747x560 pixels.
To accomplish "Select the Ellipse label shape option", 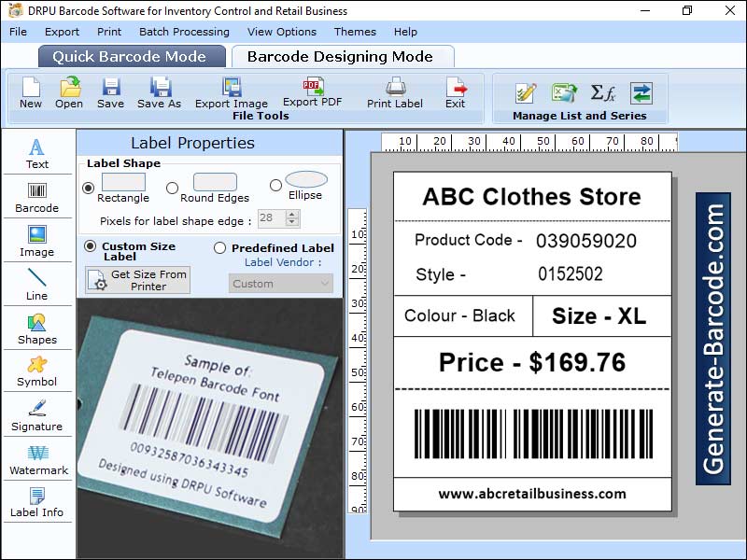I will pos(275,186).
